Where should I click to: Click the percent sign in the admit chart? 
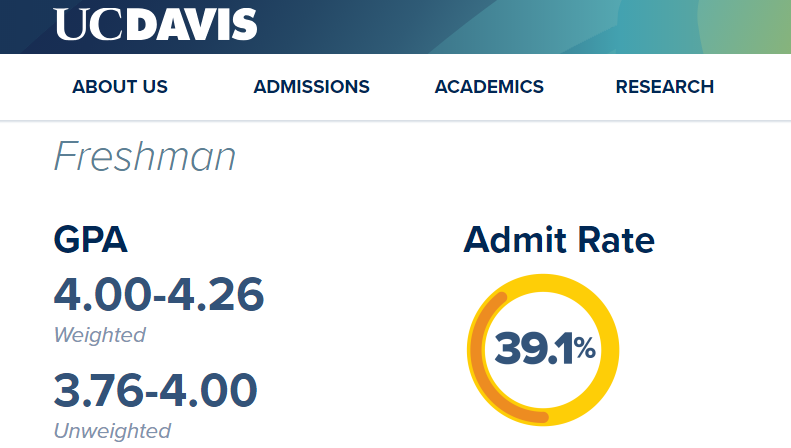(x=584, y=350)
